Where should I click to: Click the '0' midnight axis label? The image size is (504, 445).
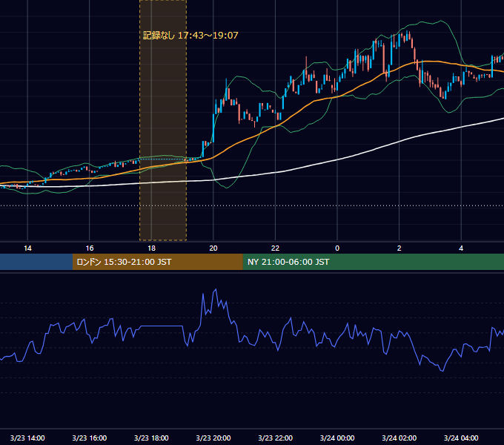(337, 248)
